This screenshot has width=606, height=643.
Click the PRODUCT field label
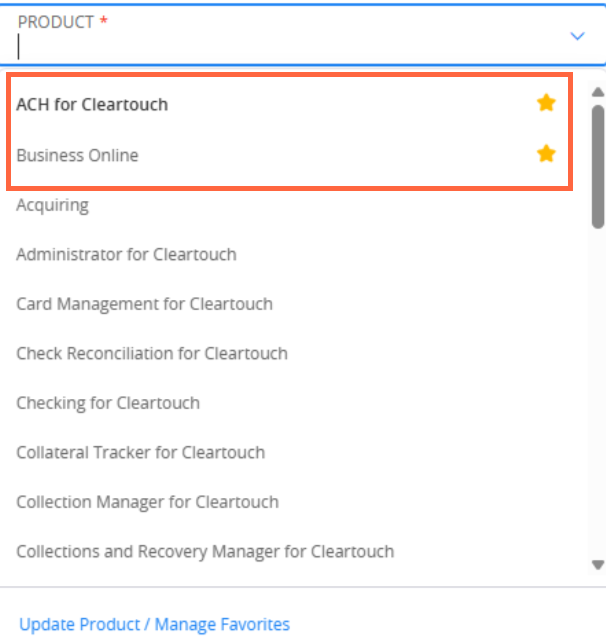point(56,21)
